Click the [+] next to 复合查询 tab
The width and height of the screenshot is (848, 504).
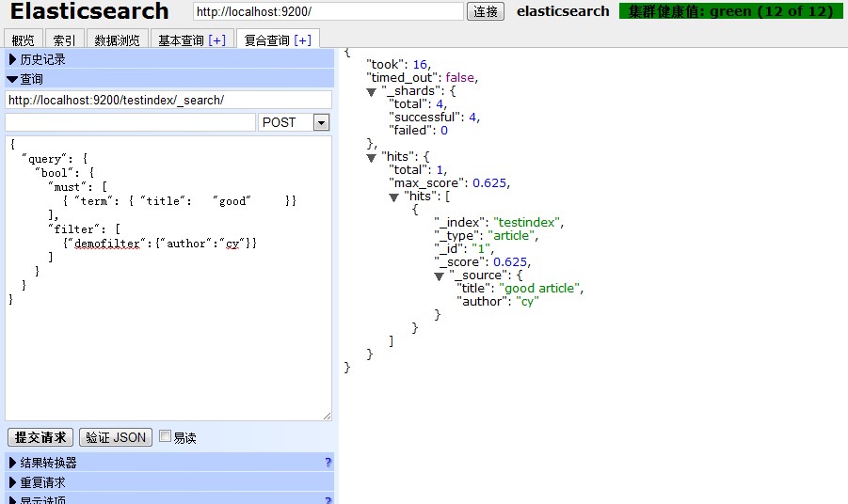302,39
